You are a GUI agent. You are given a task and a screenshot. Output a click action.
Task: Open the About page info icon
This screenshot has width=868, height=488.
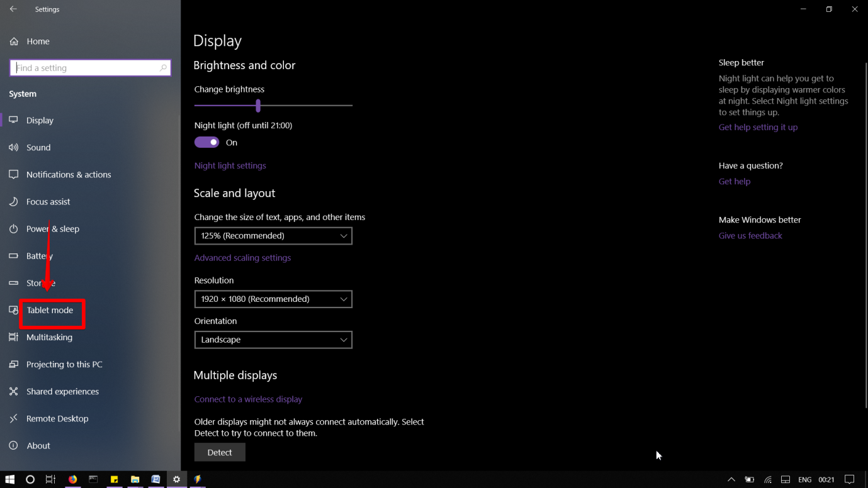(13, 445)
